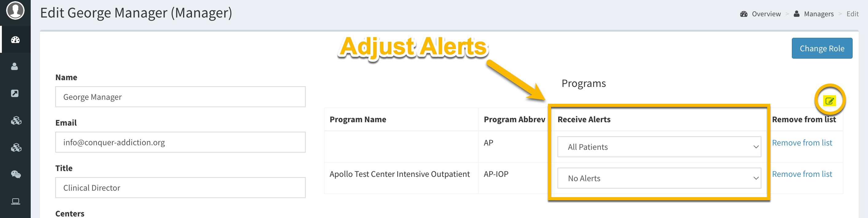Open the No Alerts dropdown for AP-IOP
868x218 pixels.
click(x=659, y=178)
